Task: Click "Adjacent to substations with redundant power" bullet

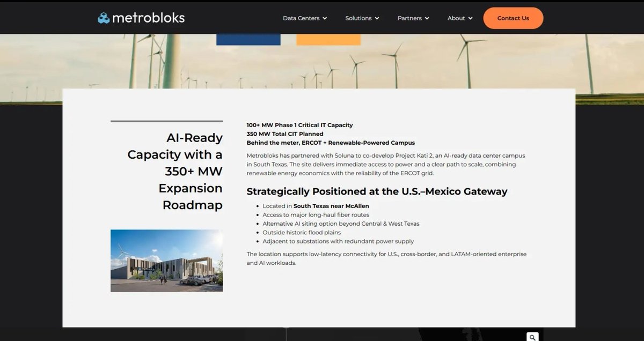Action: point(338,241)
